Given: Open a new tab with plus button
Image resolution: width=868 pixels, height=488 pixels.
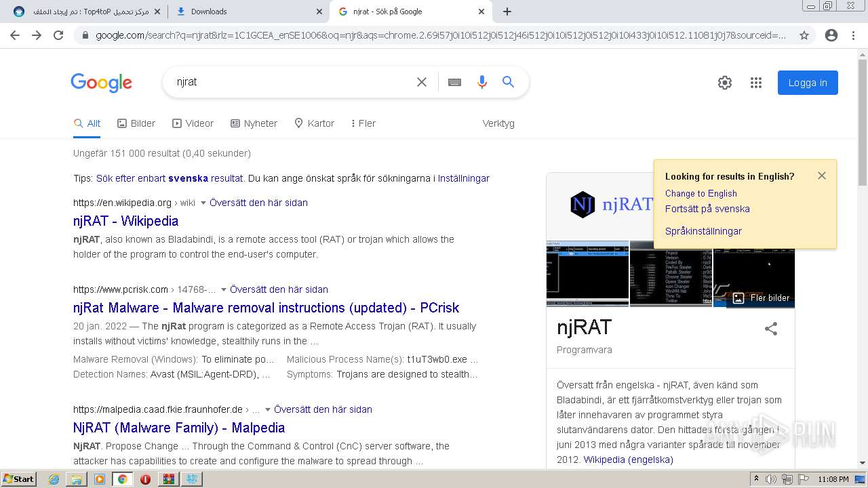Looking at the screenshot, I should (507, 12).
